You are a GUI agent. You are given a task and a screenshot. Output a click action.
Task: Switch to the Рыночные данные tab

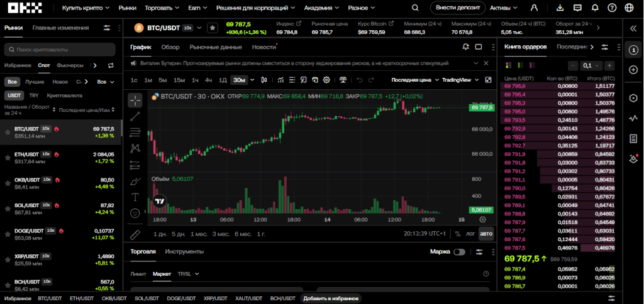216,47
